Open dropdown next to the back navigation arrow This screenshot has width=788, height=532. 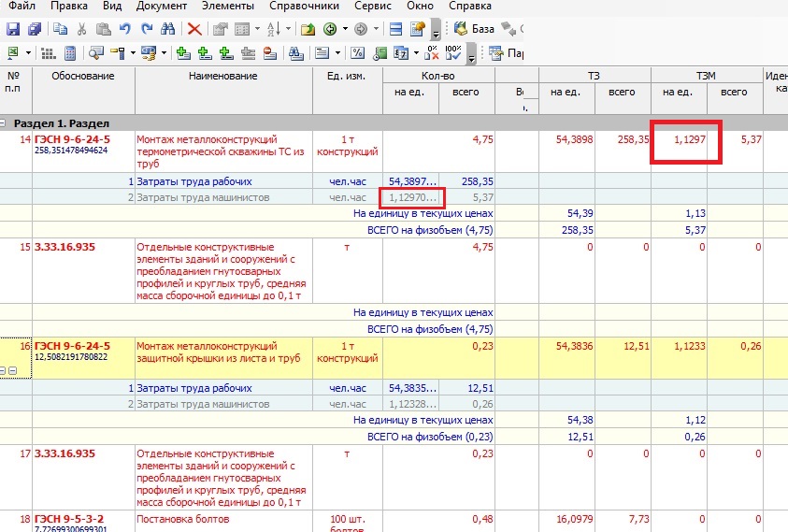(343, 29)
